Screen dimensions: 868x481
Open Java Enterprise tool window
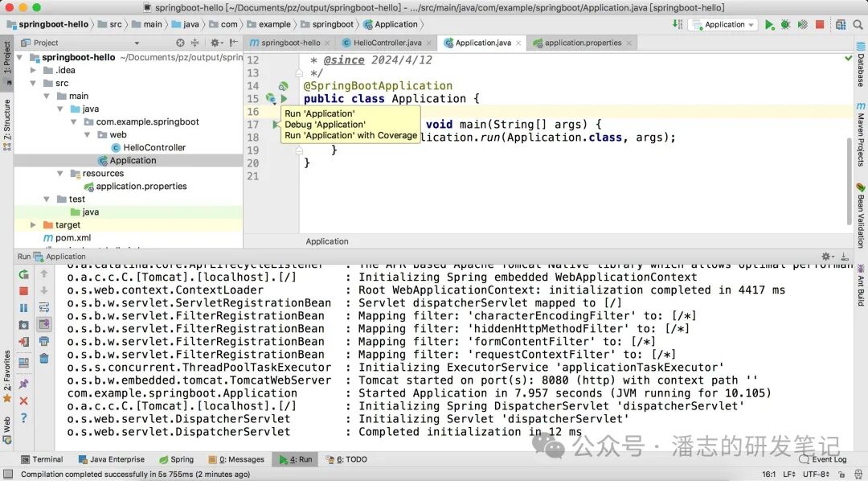[112, 459]
